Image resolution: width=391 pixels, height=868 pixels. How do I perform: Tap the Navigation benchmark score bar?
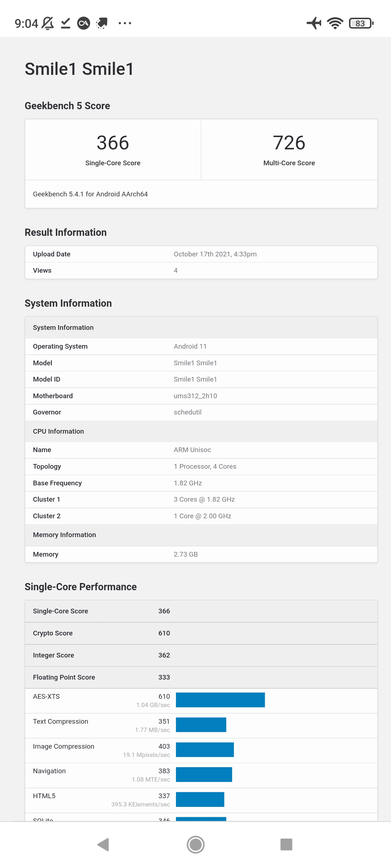[x=204, y=774]
